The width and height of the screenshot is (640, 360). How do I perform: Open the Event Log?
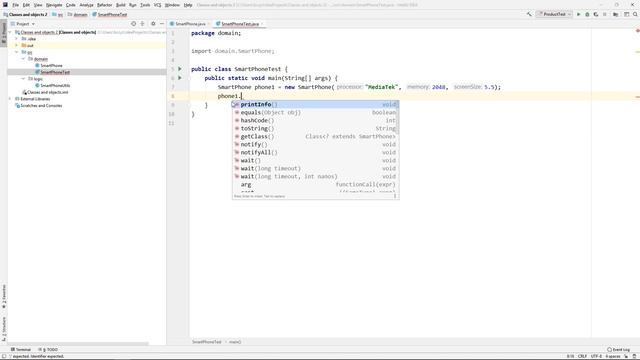[x=618, y=350]
